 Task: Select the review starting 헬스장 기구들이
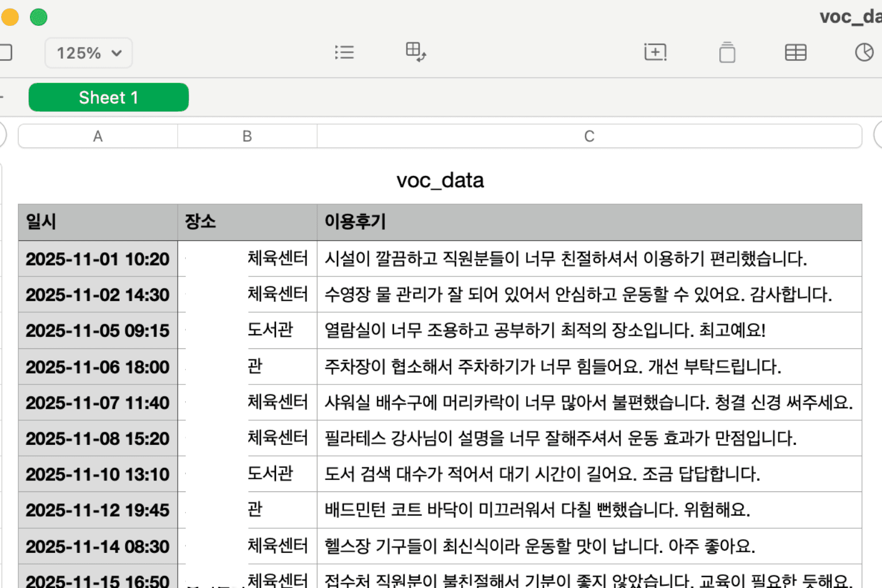589,546
